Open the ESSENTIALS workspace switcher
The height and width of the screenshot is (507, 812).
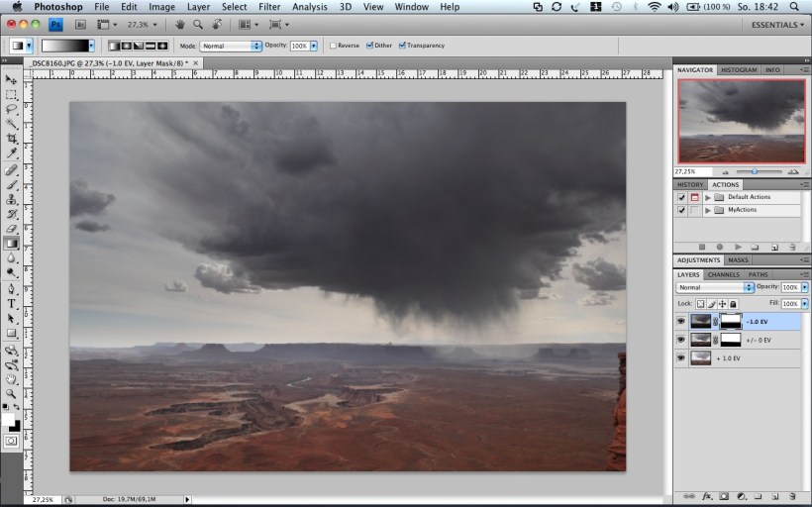click(777, 25)
